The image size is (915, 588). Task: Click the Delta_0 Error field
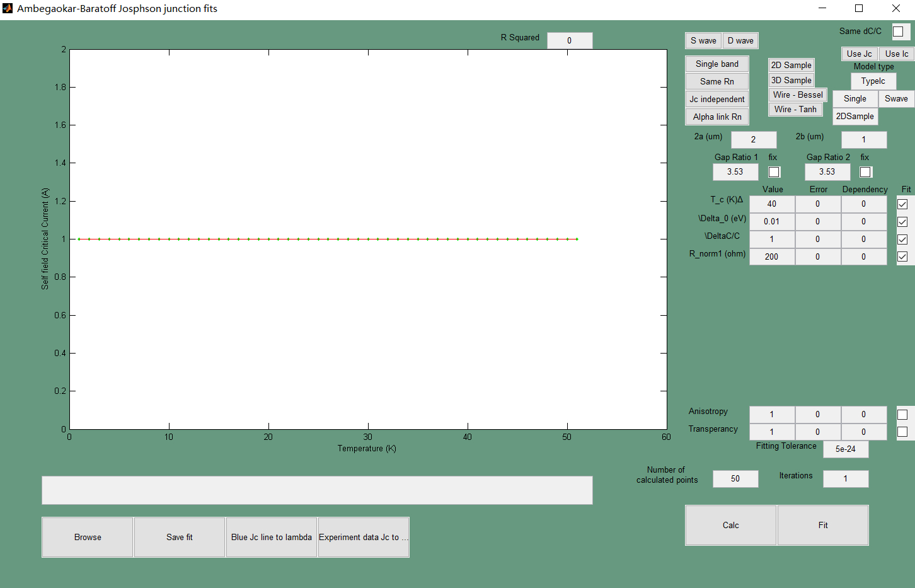pyautogui.click(x=818, y=222)
